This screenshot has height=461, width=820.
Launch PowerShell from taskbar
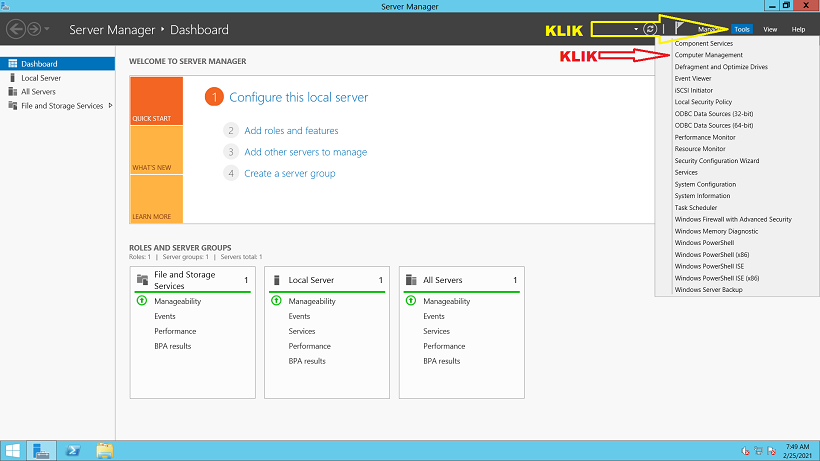[x=73, y=451]
